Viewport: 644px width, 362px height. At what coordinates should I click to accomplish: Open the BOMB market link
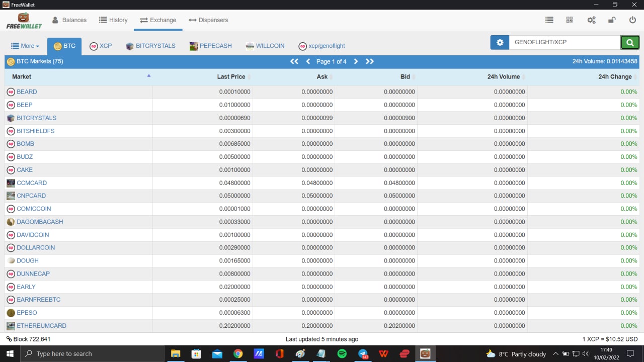pyautogui.click(x=26, y=144)
